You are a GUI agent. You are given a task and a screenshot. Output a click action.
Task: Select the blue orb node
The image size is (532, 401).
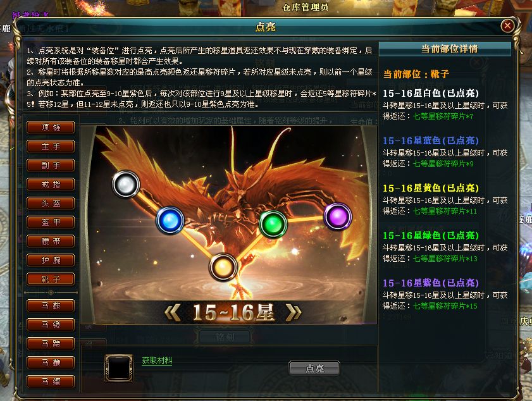point(170,220)
